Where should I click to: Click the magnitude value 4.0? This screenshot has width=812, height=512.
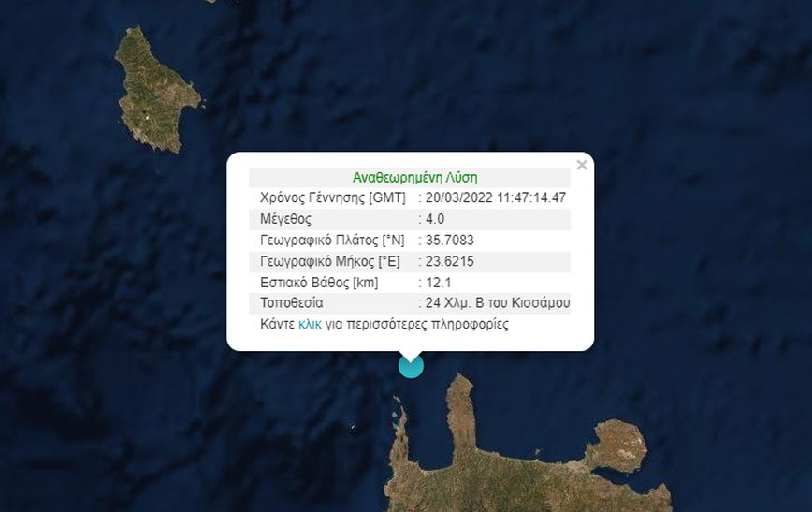435,219
